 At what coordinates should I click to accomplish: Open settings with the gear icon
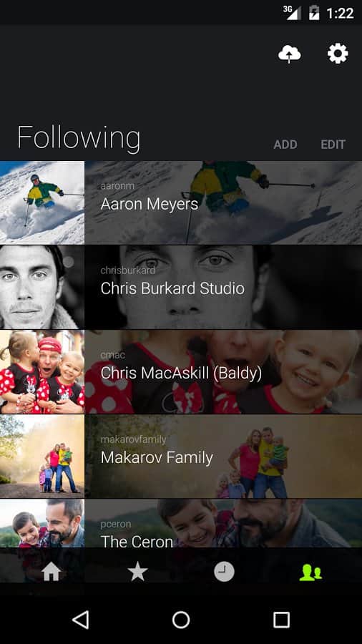338,54
